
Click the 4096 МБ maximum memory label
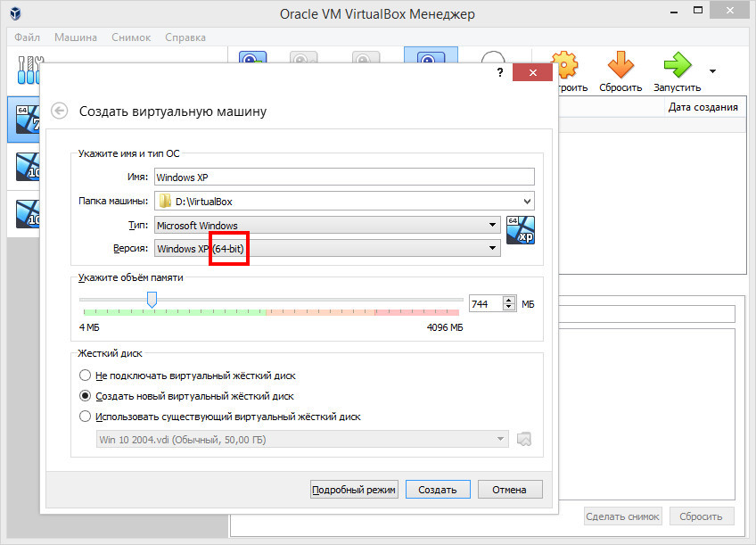445,327
